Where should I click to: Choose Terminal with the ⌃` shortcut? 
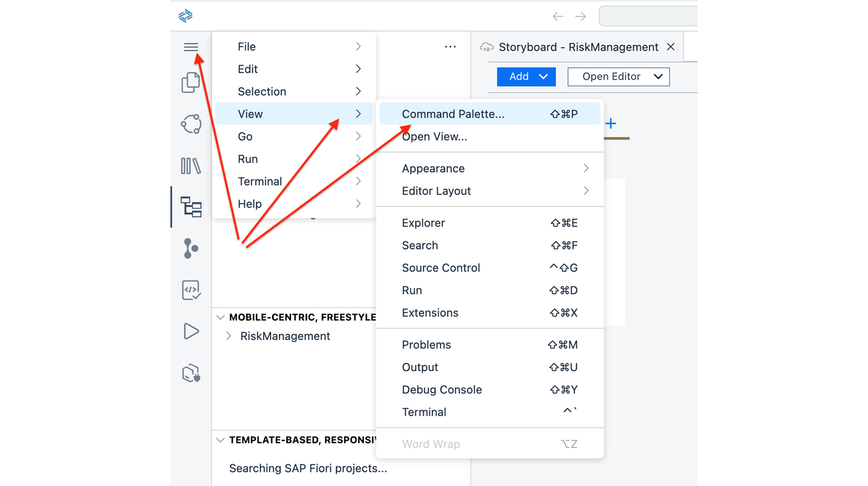coord(490,412)
